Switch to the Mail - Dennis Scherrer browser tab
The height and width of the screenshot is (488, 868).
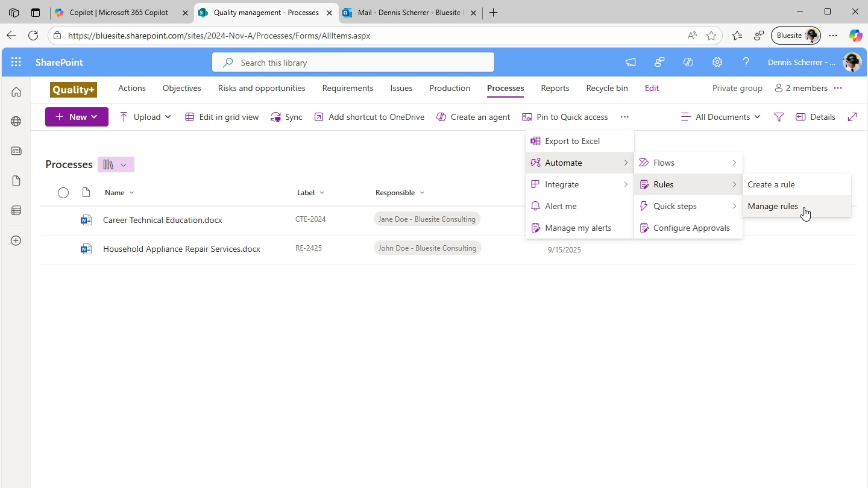point(410,13)
